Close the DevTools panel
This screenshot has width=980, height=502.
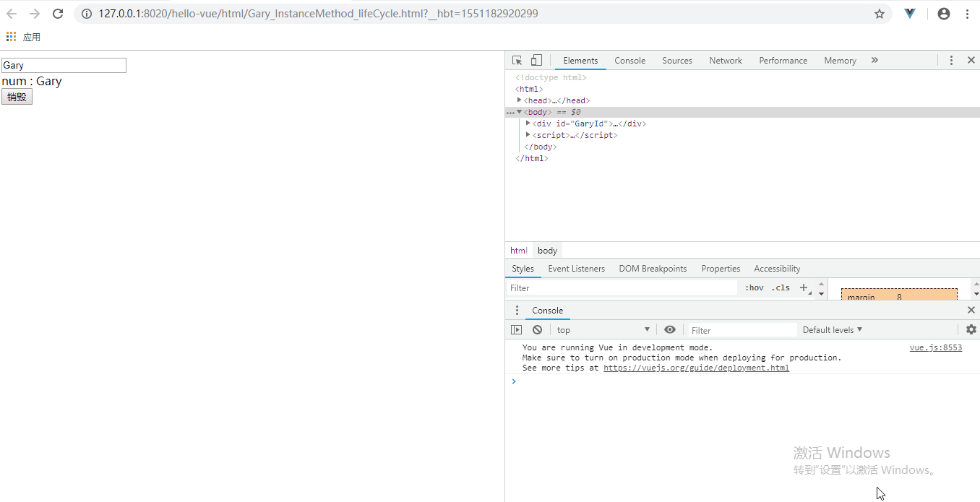[x=971, y=61]
